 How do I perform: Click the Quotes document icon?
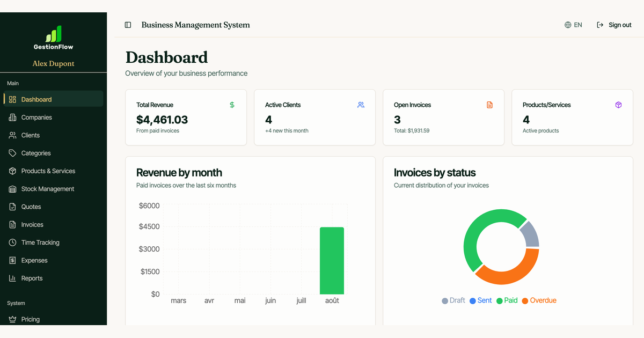click(x=13, y=207)
